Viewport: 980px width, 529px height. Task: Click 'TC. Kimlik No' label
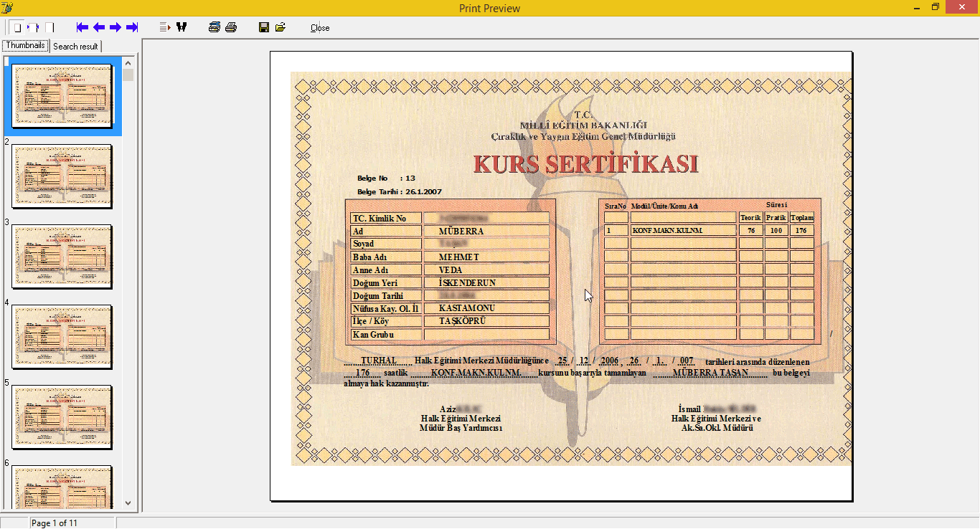coord(380,219)
